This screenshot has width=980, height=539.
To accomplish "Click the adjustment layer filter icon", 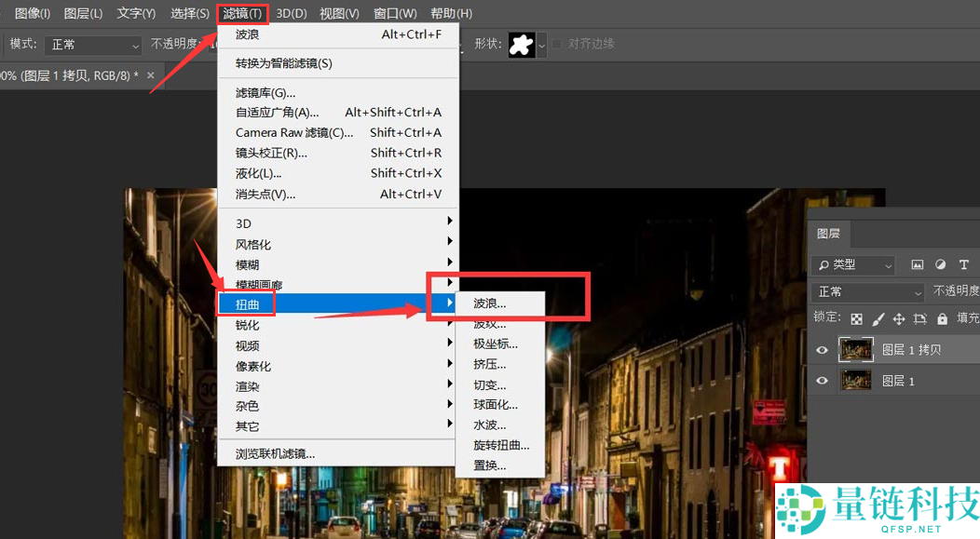I will click(x=941, y=264).
